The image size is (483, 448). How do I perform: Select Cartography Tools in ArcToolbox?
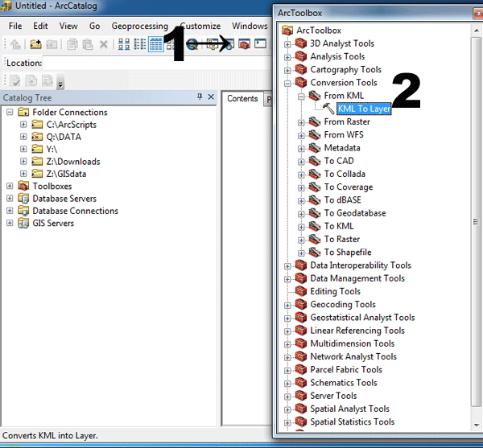tap(345, 70)
